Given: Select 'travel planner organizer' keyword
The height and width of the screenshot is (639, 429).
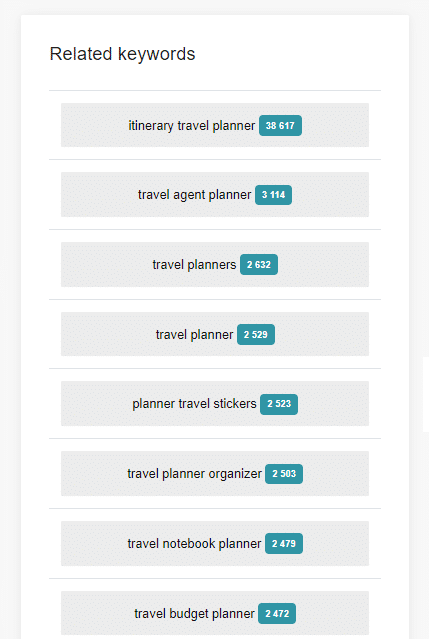Looking at the screenshot, I should 194,474.
